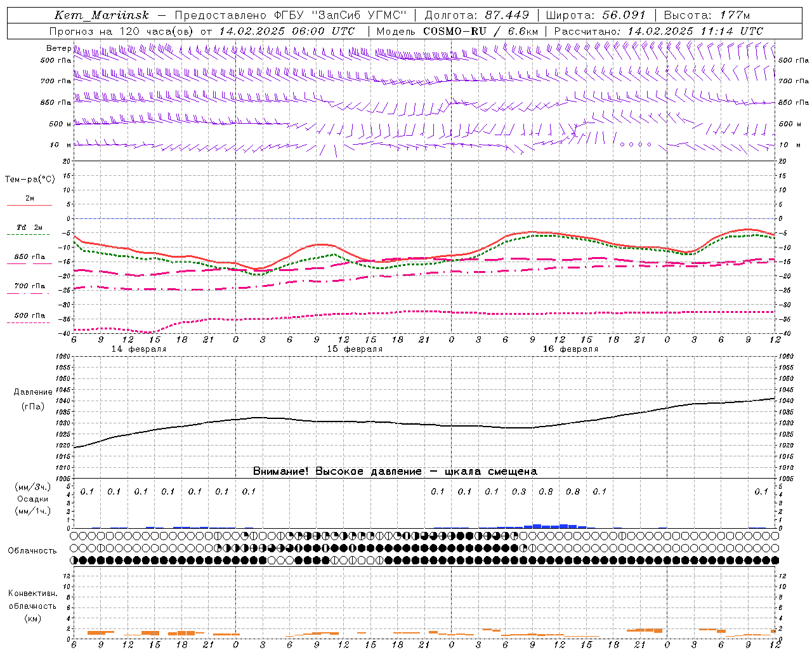Click the 0.3 precipitation value
This screenshot has height=650, width=812.
click(519, 491)
